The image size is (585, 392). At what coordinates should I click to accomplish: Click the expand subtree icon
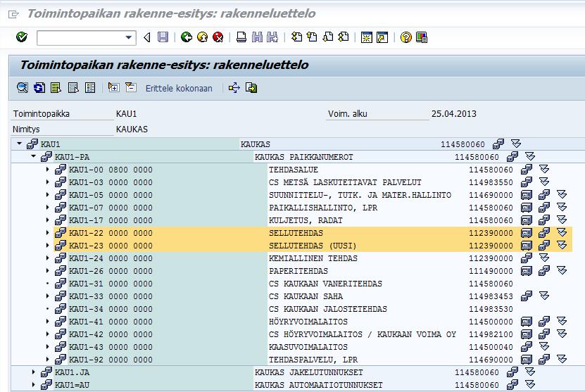[x=114, y=88]
